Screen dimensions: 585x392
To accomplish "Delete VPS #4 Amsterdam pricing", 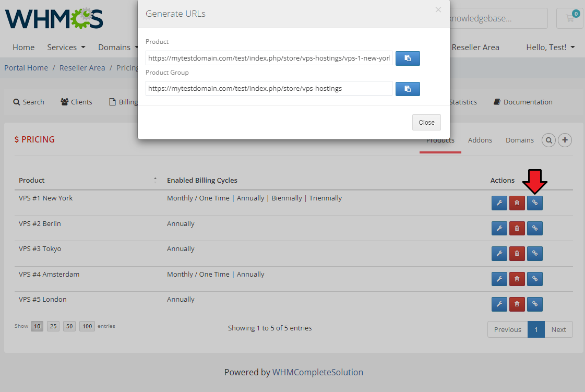I will (517, 279).
